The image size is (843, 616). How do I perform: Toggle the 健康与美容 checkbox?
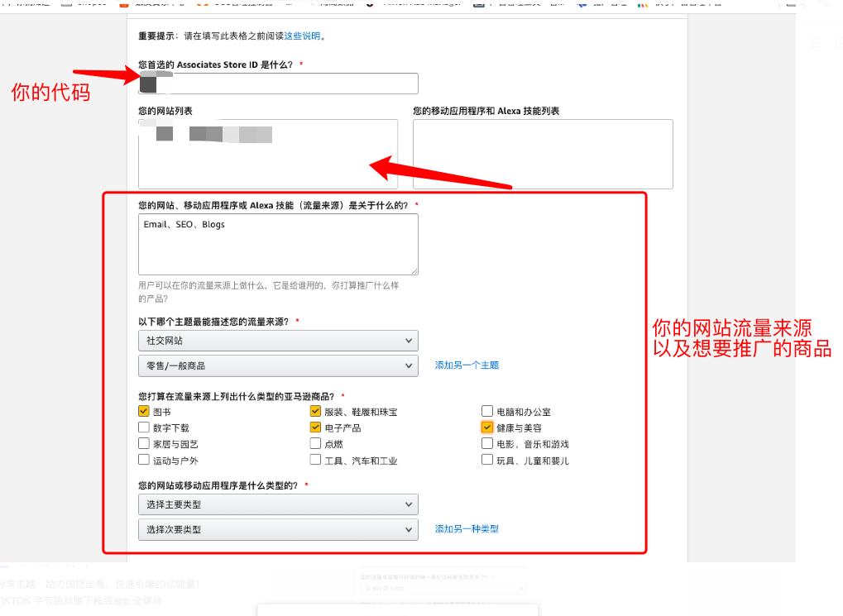coord(487,427)
